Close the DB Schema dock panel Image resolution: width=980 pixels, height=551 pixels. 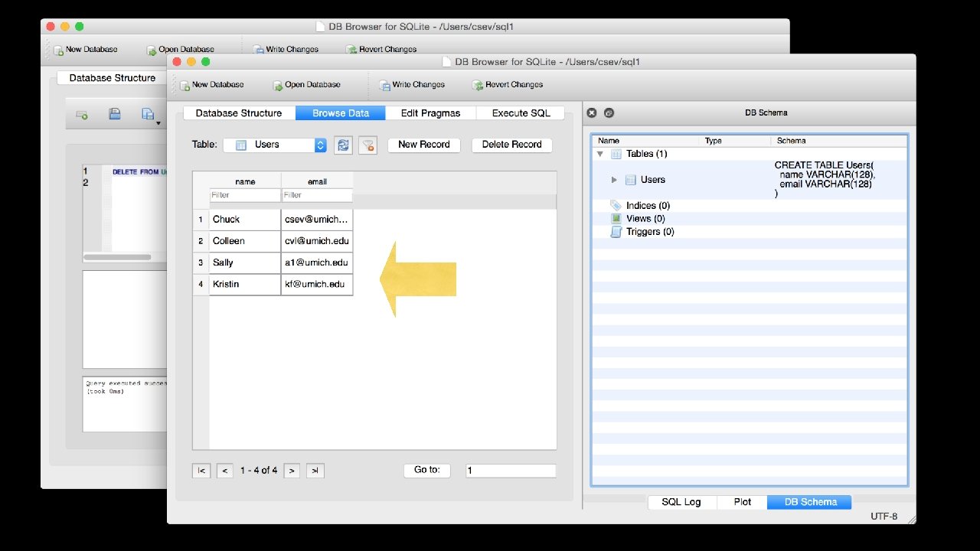pos(592,112)
